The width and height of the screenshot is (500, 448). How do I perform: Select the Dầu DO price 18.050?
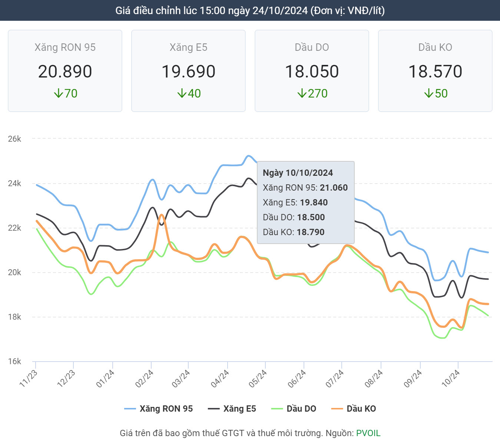point(312,72)
